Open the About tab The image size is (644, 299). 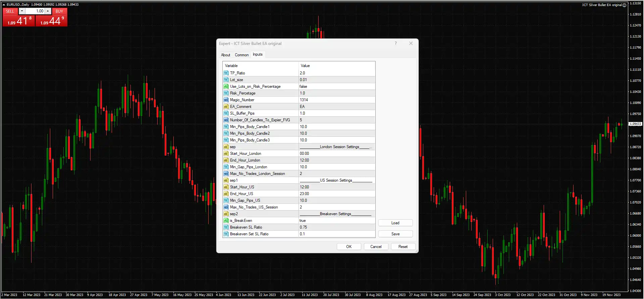225,55
